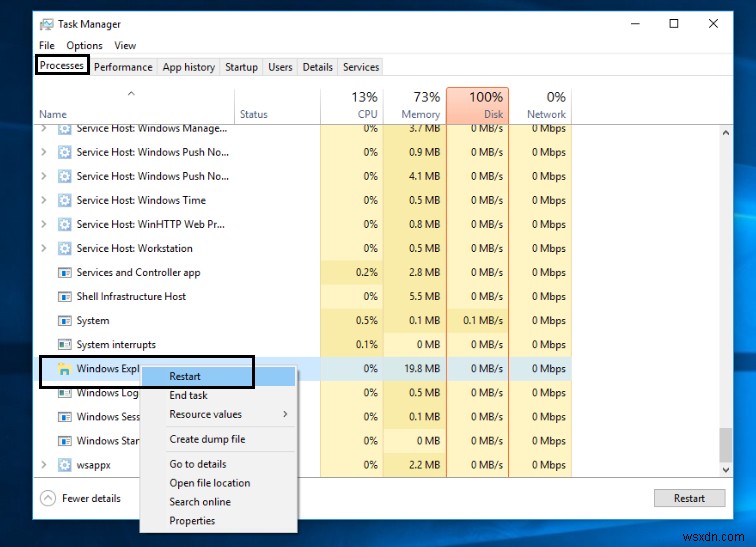
Task: Select the Shell Infrastructure Host row
Action: pyautogui.click(x=302, y=296)
